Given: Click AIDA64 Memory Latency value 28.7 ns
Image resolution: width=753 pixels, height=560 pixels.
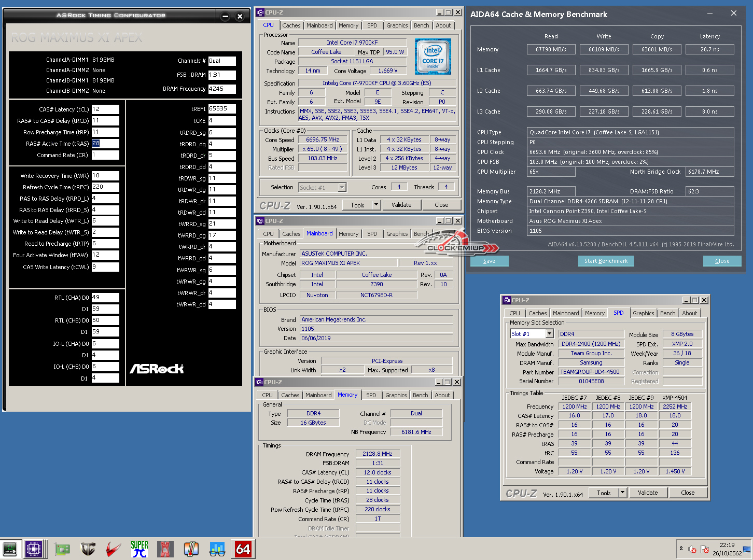Looking at the screenshot, I should point(709,49).
